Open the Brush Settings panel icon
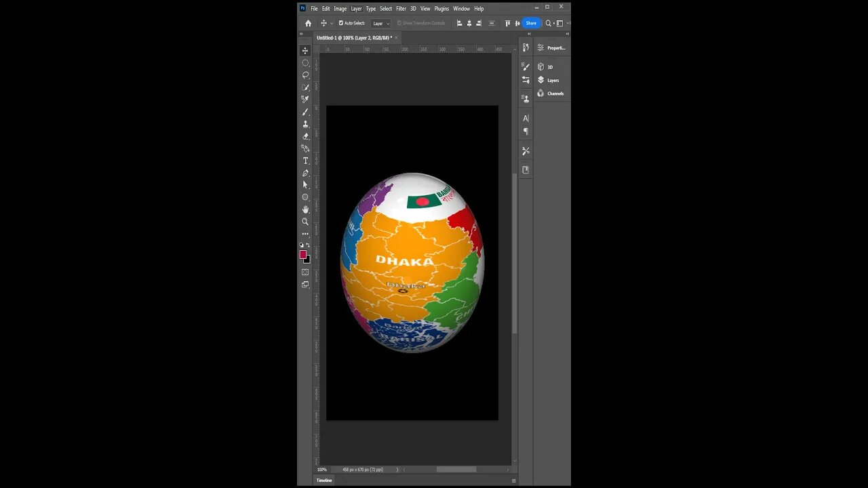This screenshot has width=868, height=488. (x=526, y=80)
